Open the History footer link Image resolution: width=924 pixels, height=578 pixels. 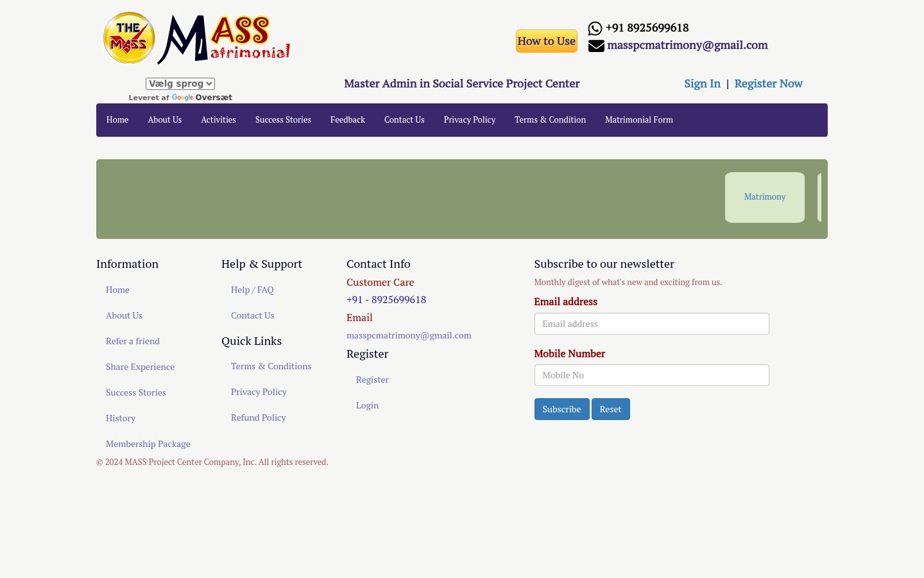(121, 418)
